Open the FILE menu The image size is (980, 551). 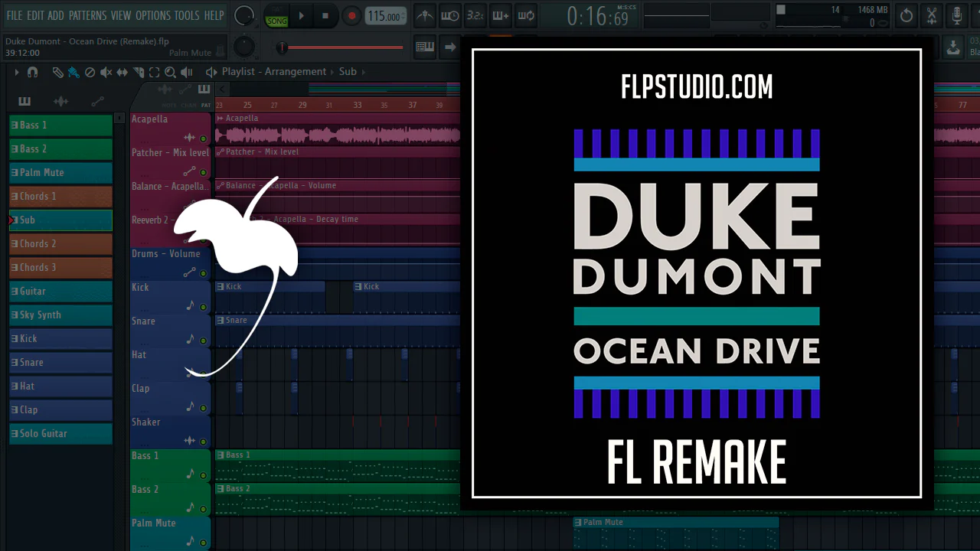(x=14, y=15)
